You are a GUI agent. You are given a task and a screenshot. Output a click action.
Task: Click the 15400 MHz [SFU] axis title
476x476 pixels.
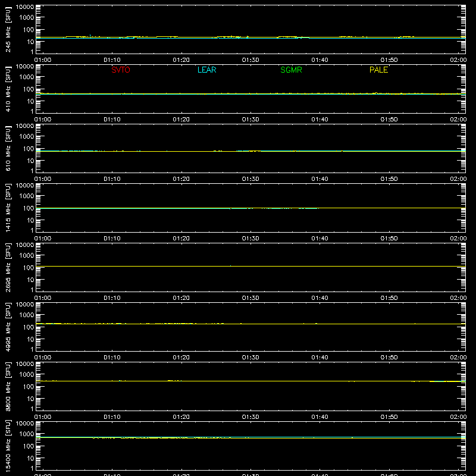[x=8, y=446]
